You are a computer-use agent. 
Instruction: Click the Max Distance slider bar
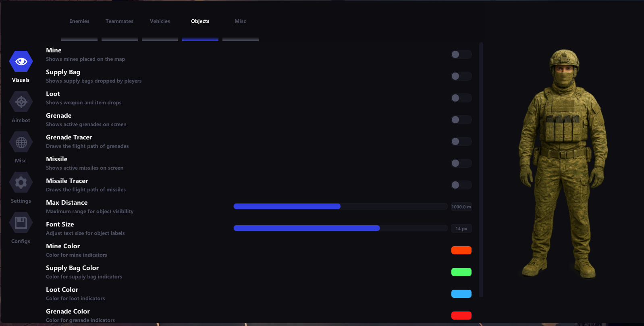pyautogui.click(x=340, y=206)
